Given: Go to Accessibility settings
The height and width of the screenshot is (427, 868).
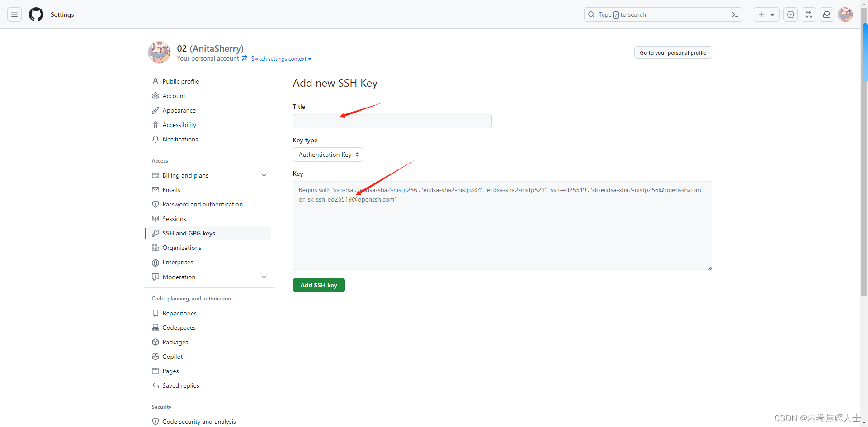Looking at the screenshot, I should [x=179, y=125].
